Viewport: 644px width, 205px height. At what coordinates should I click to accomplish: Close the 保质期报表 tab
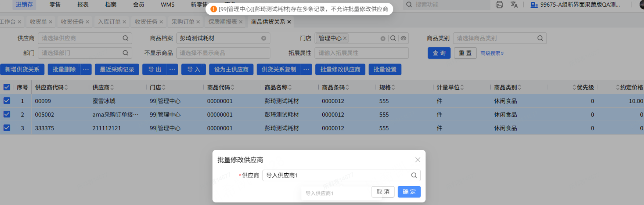tap(241, 22)
